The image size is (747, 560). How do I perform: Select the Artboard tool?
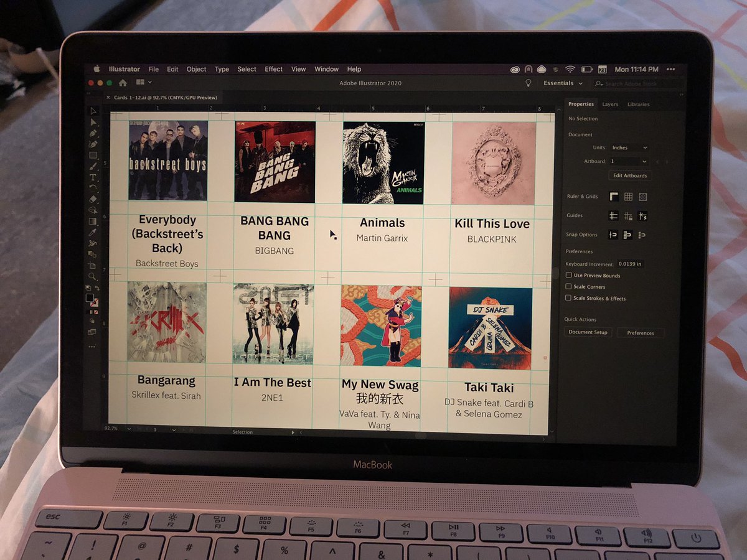click(x=93, y=266)
